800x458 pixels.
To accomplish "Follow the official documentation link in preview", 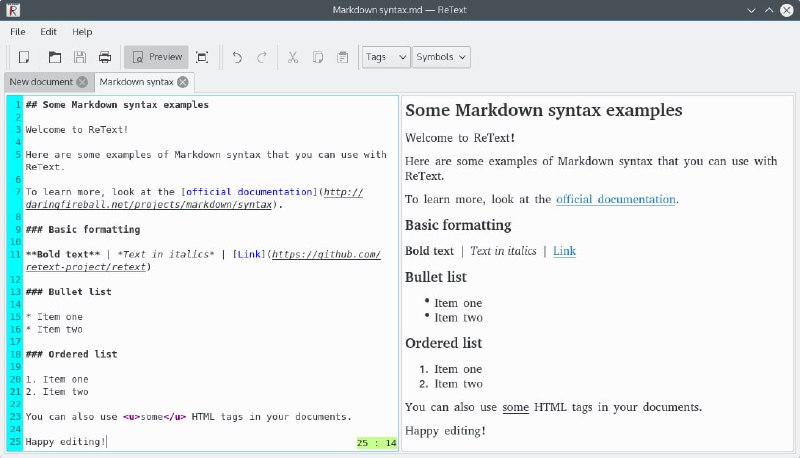I will [x=615, y=199].
